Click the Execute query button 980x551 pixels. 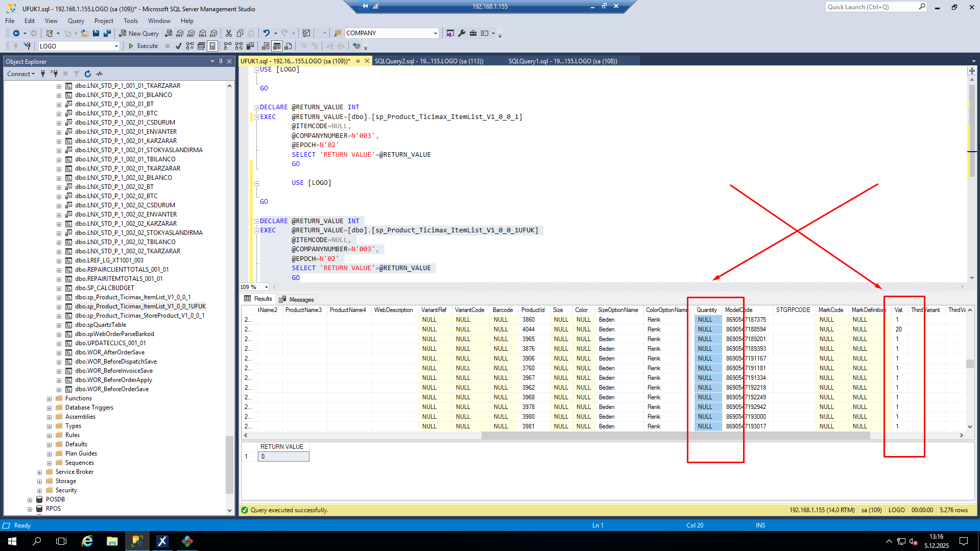(143, 46)
